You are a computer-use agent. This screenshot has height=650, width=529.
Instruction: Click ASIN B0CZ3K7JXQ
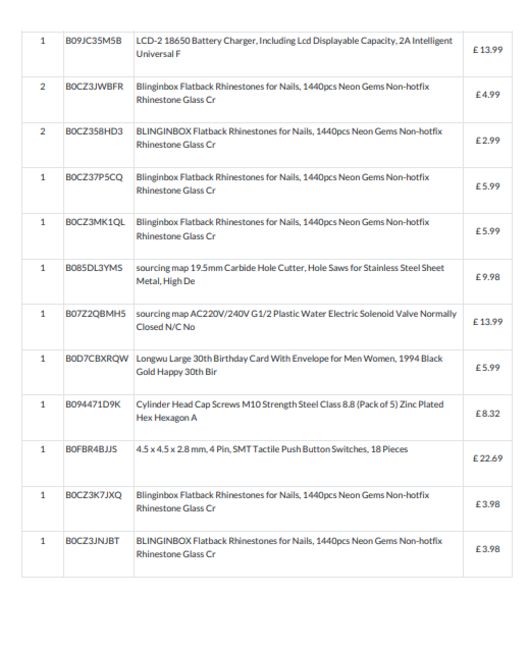94,495
